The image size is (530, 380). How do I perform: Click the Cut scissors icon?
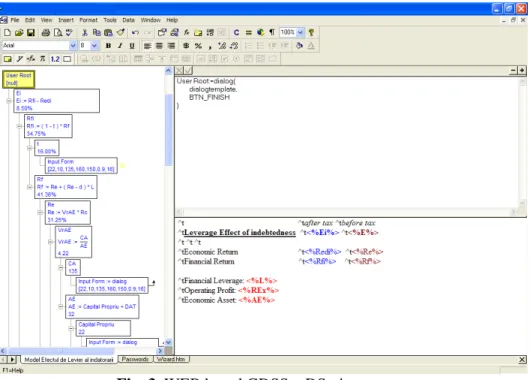(85, 32)
